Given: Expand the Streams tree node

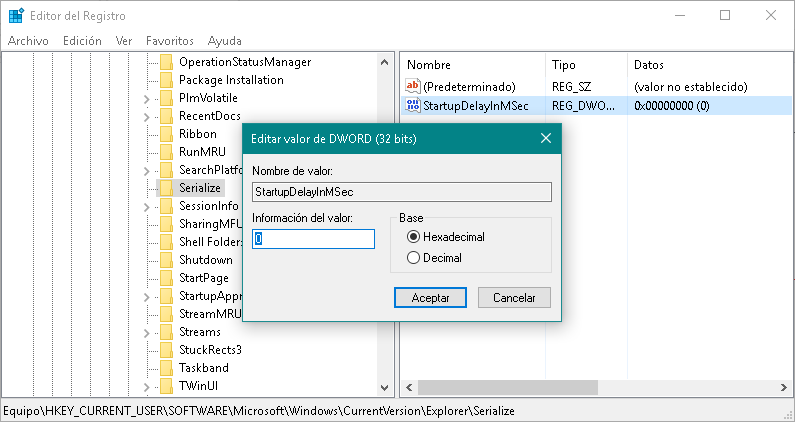Looking at the screenshot, I should (147, 332).
